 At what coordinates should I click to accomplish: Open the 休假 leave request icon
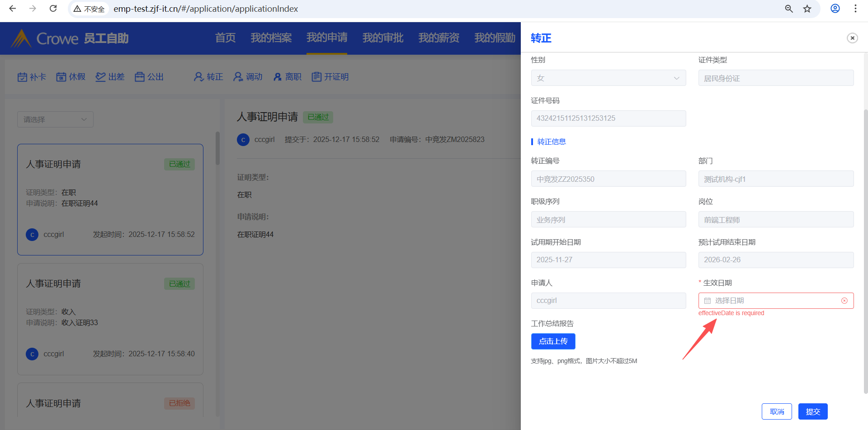tap(61, 77)
